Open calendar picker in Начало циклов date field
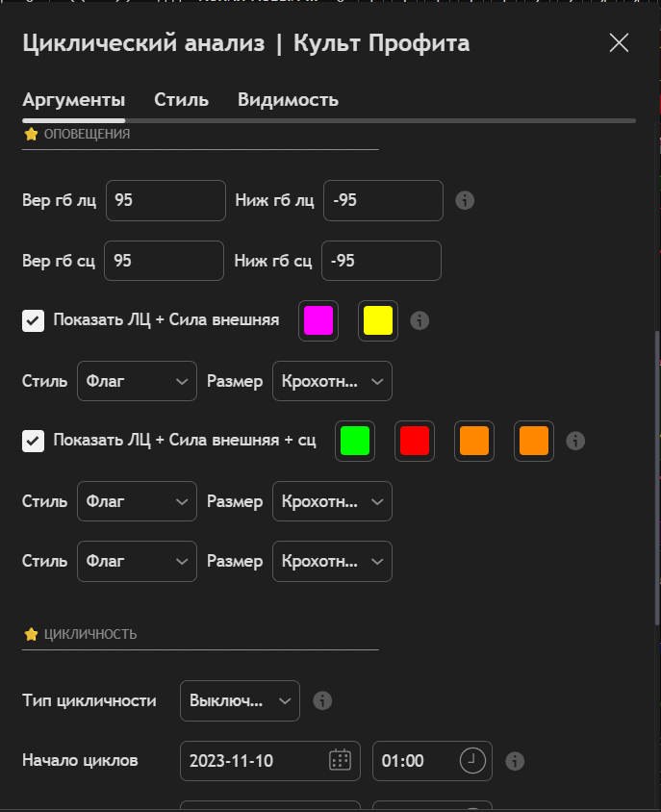661x812 pixels. coord(340,761)
